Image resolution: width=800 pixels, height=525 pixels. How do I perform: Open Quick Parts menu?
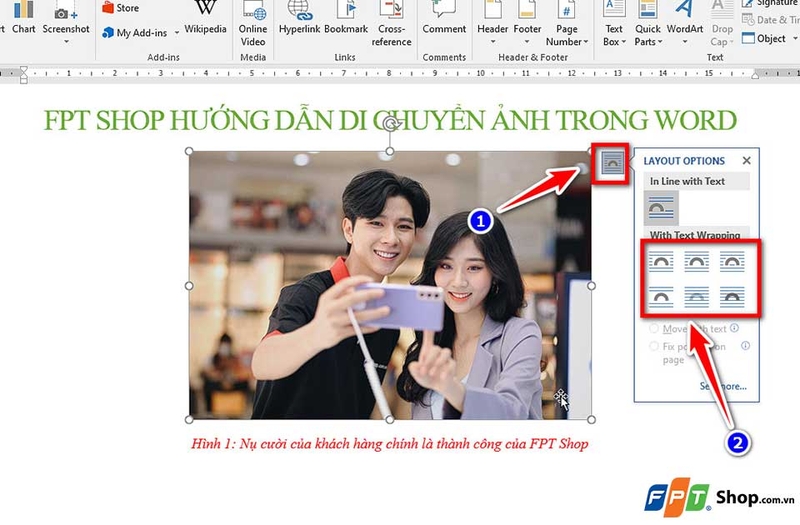[x=648, y=24]
